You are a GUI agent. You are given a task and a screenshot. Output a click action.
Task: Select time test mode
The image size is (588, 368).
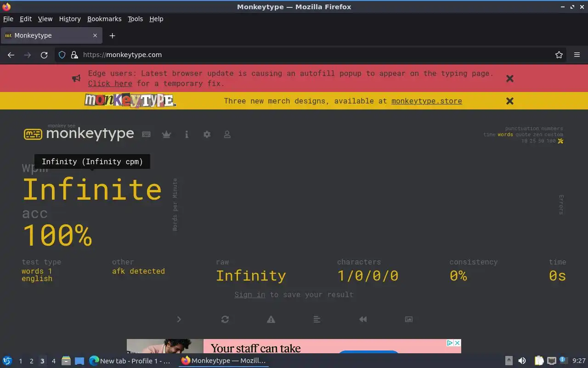pos(489,135)
